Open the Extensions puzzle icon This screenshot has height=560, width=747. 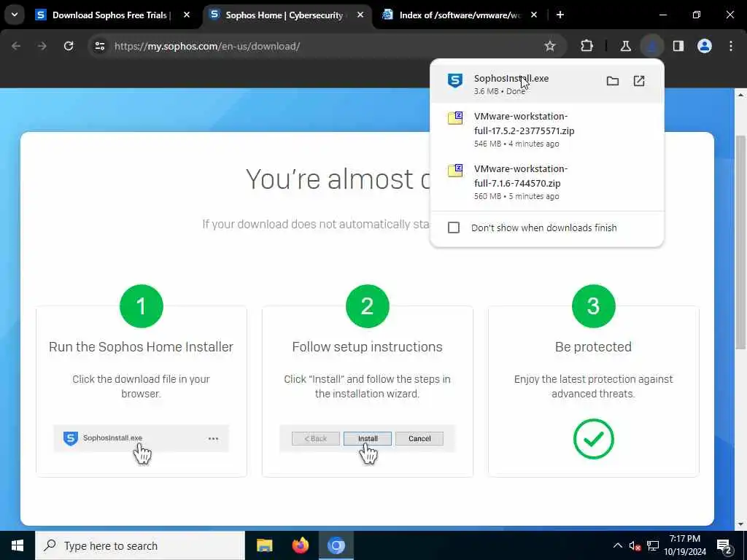click(587, 46)
